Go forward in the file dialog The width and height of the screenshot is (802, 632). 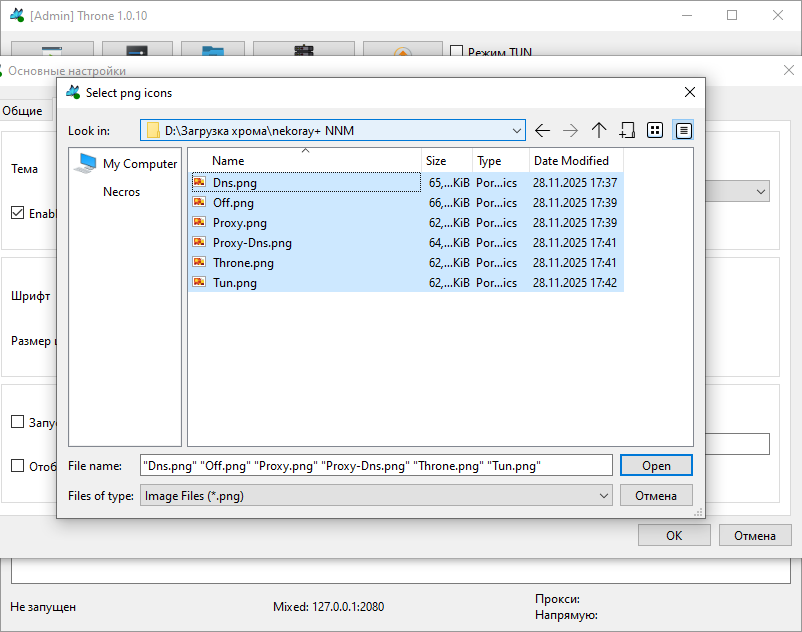click(x=570, y=130)
